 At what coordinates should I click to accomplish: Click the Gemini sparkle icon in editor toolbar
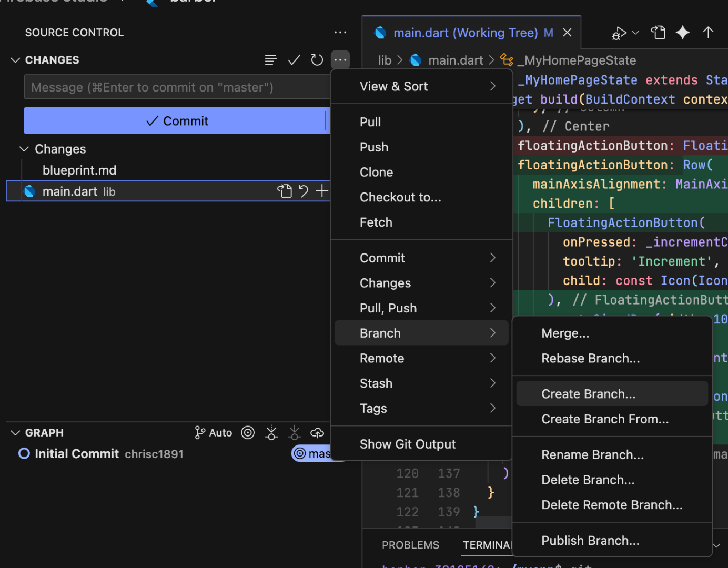pos(682,33)
